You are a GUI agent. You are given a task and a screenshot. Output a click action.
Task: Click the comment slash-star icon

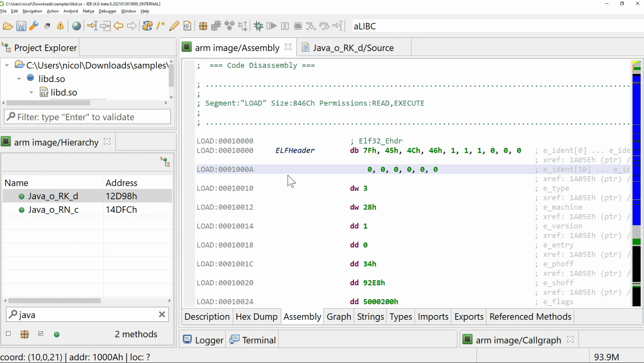click(x=161, y=26)
